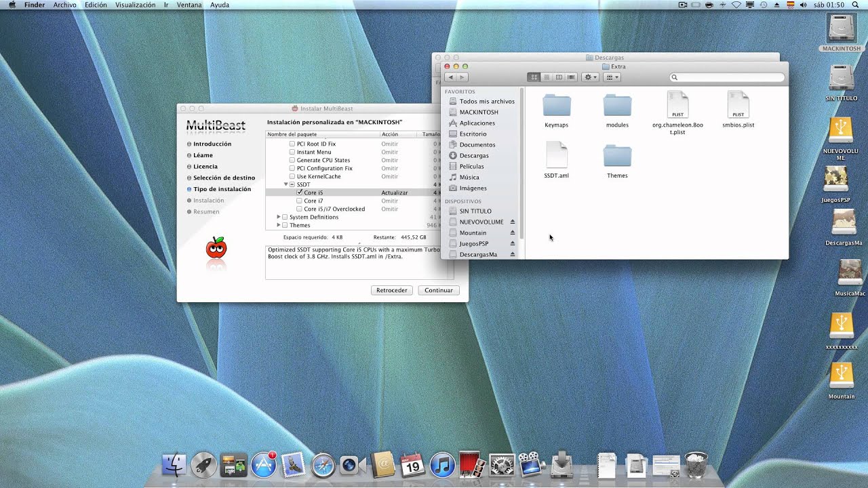This screenshot has height=488, width=868.
Task: Open Launchpad from the Dock
Action: (x=203, y=465)
